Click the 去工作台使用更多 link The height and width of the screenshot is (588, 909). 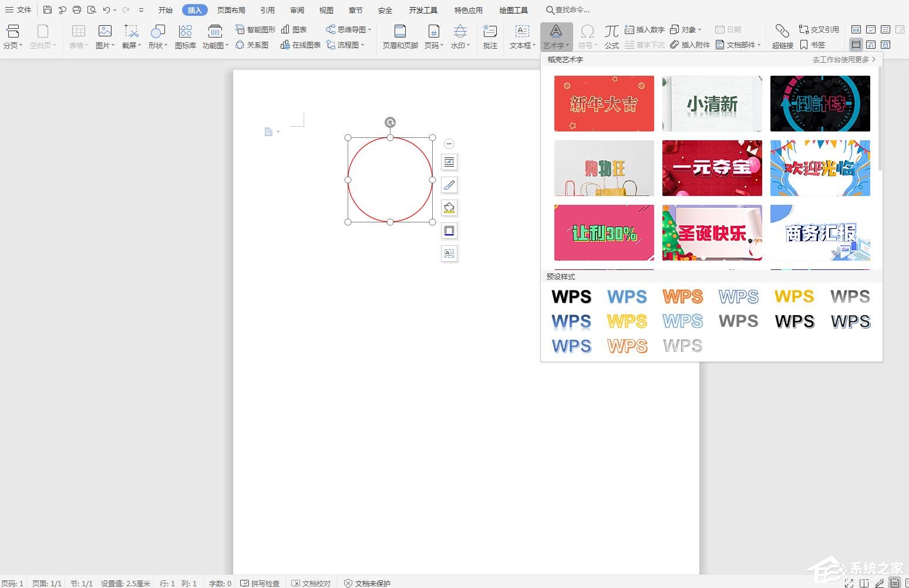(841, 59)
